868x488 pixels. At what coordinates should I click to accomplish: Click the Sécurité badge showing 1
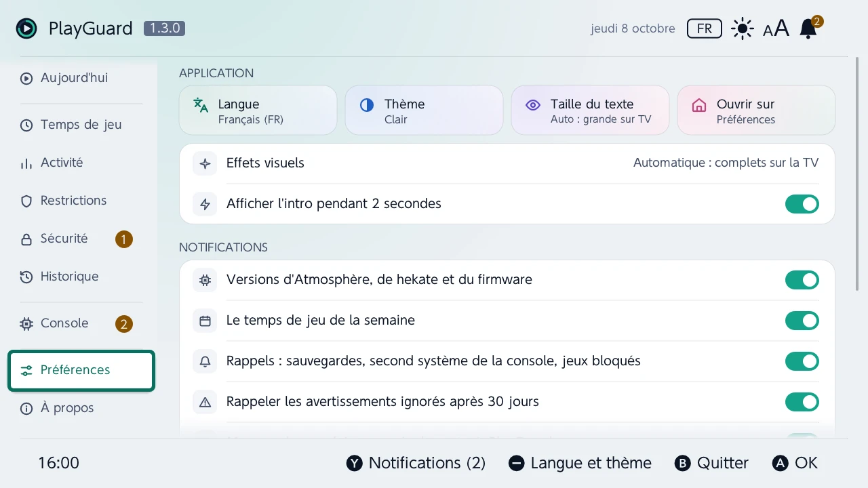coord(123,239)
